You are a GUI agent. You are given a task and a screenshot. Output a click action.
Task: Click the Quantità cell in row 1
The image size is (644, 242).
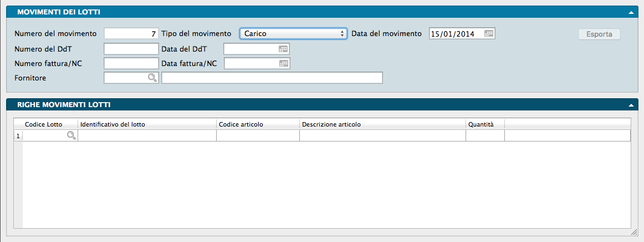point(485,135)
